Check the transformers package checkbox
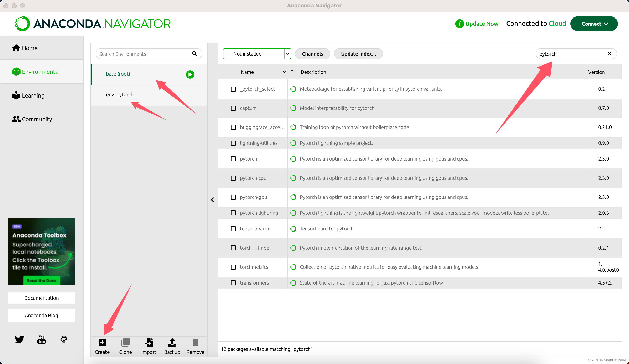This screenshot has width=629, height=364. click(233, 283)
